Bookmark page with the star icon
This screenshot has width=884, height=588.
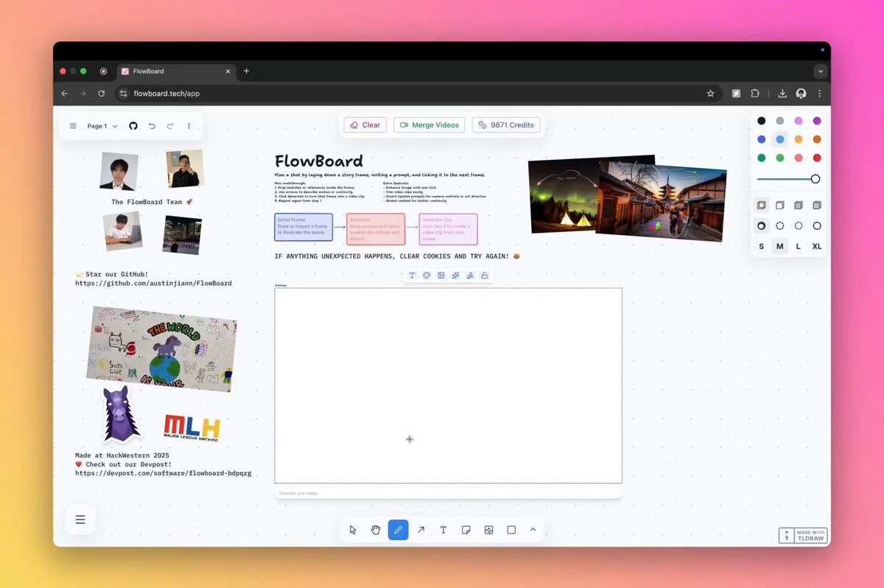[710, 94]
